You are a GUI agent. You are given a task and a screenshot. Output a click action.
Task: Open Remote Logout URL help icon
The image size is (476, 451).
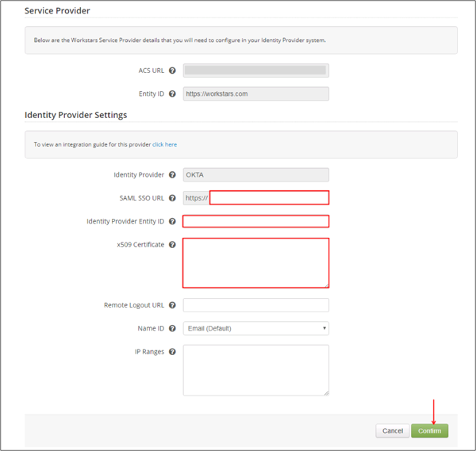point(173,305)
